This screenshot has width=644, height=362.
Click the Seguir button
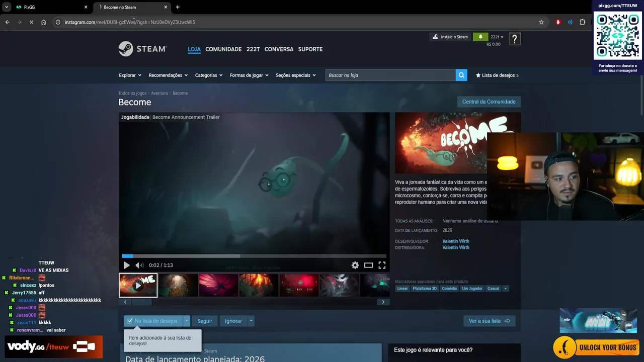click(205, 321)
